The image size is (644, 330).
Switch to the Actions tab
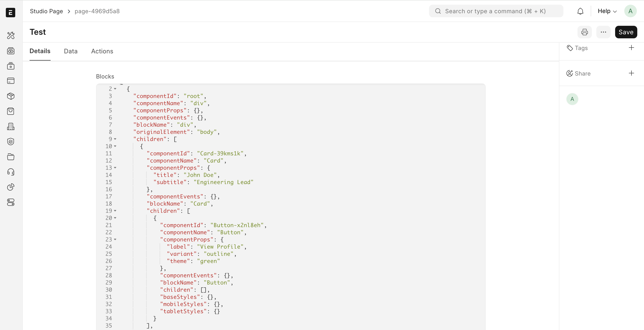tap(102, 51)
